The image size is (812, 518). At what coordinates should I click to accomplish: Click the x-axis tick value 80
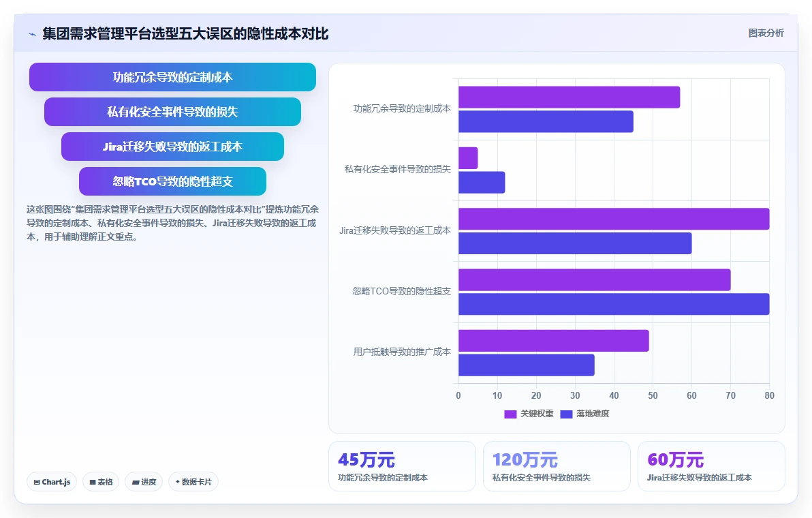pyautogui.click(x=770, y=396)
